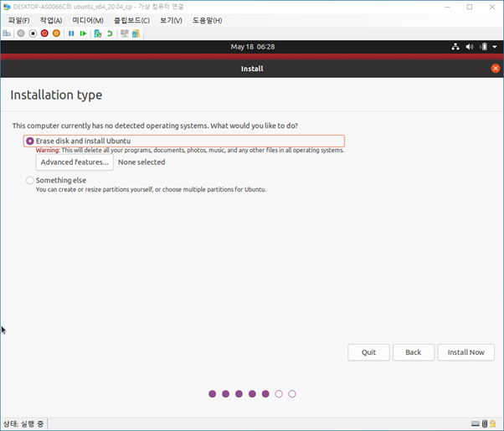
Task: Click the Share/USB resources toolbar icon
Action: point(136,33)
